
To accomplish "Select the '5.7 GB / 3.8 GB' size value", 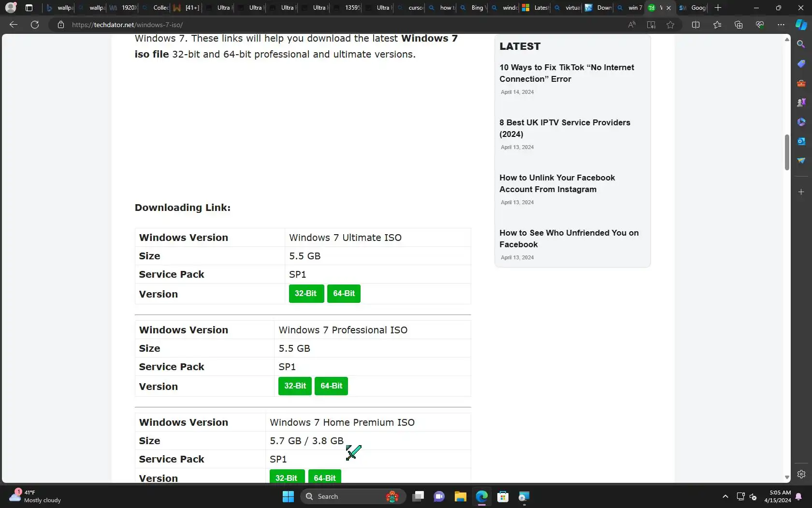I will click(x=306, y=441).
